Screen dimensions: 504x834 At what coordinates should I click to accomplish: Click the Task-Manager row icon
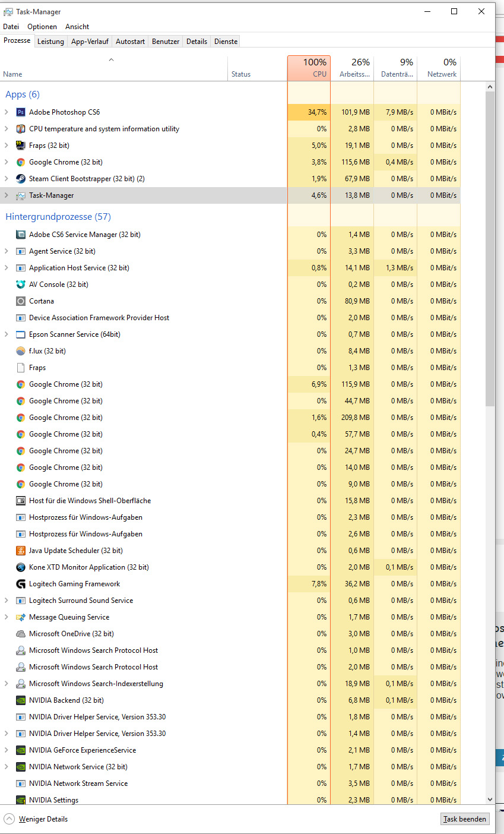21,195
